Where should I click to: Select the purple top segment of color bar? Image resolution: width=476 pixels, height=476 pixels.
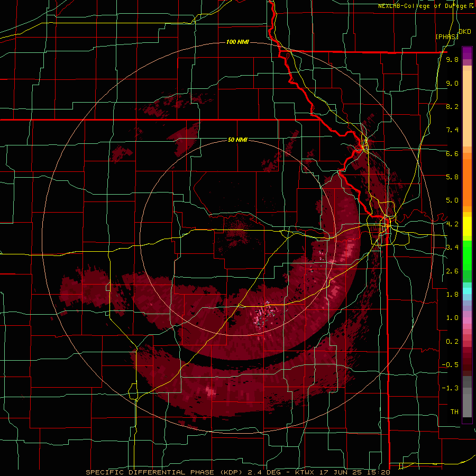[x=467, y=53]
